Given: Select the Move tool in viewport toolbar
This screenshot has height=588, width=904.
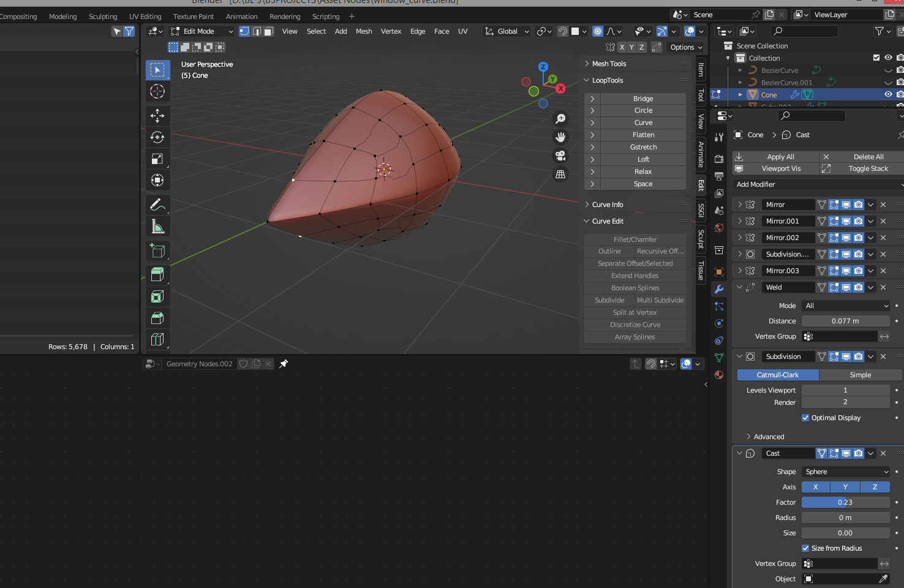Looking at the screenshot, I should click(x=157, y=115).
